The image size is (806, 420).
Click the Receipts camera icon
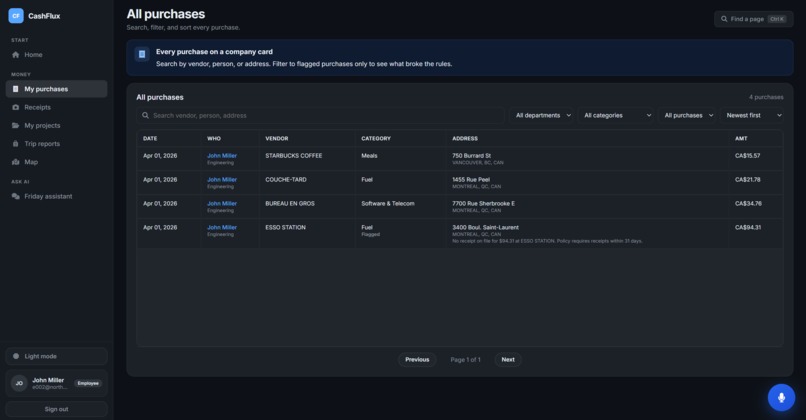click(x=15, y=107)
